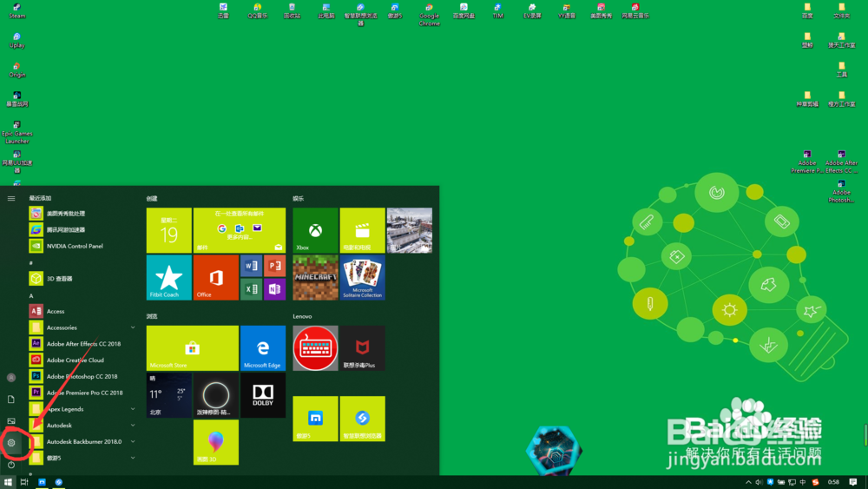Open the movies and TV clapperboard tile
The width and height of the screenshot is (868, 489).
(x=362, y=230)
